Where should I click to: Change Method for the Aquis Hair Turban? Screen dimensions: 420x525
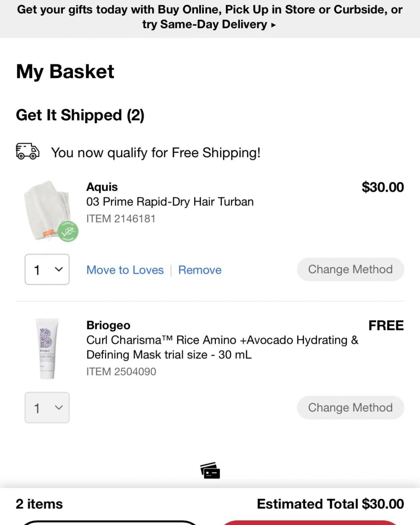[x=350, y=269]
